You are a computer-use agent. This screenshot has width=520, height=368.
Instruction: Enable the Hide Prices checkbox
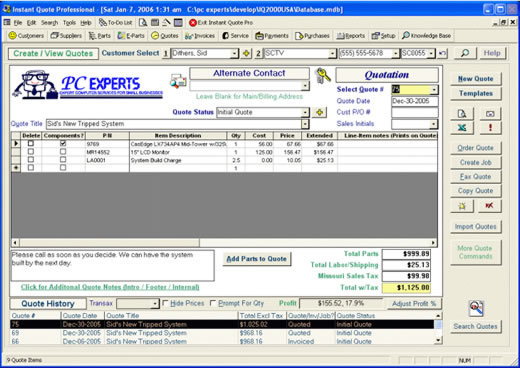pos(165,303)
